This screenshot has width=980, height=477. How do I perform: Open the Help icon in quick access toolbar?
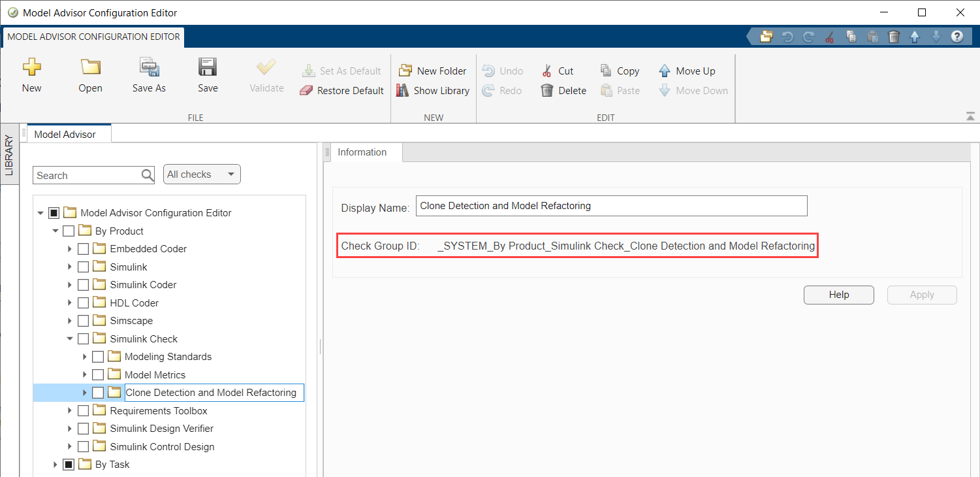(x=957, y=37)
